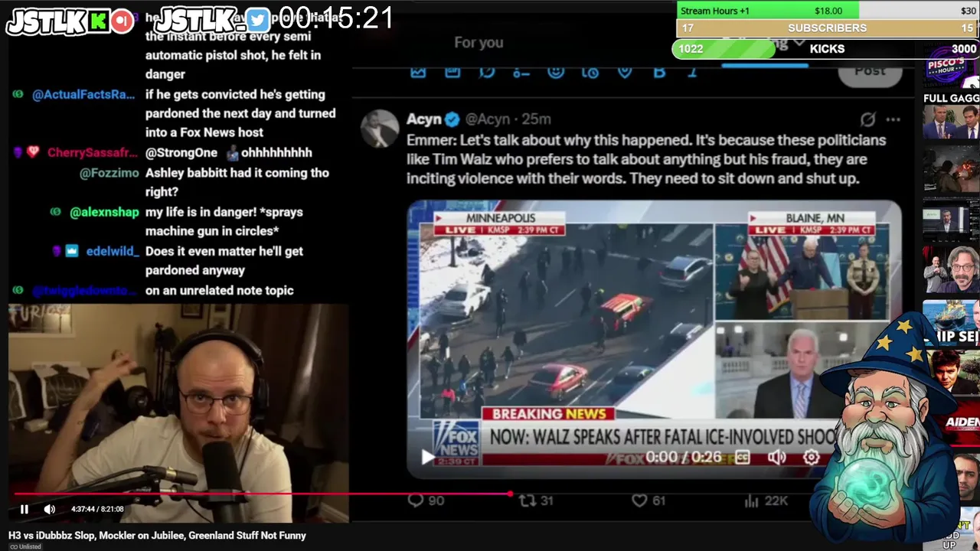
Task: Toggle italic formatting in compose bar
Action: tap(692, 72)
